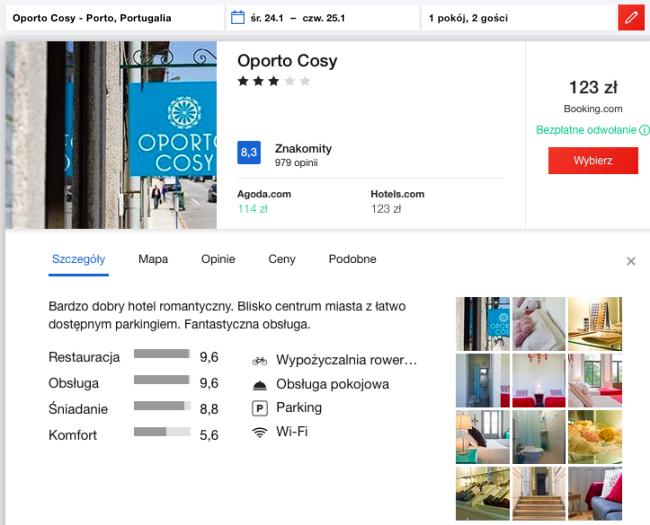Open the calendar date picker icon

pyautogui.click(x=238, y=18)
